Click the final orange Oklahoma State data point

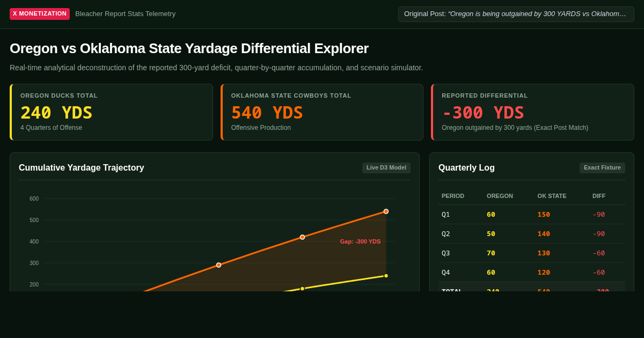tap(386, 211)
